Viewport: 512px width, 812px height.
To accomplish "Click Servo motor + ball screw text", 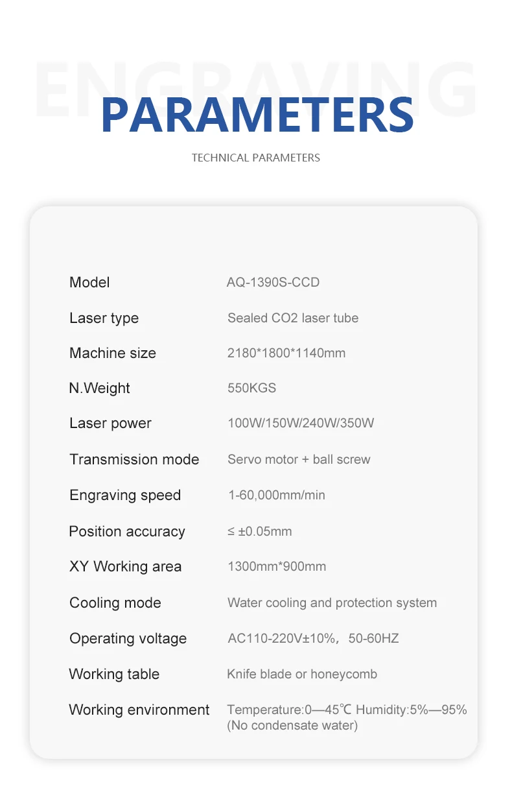I will [299, 460].
